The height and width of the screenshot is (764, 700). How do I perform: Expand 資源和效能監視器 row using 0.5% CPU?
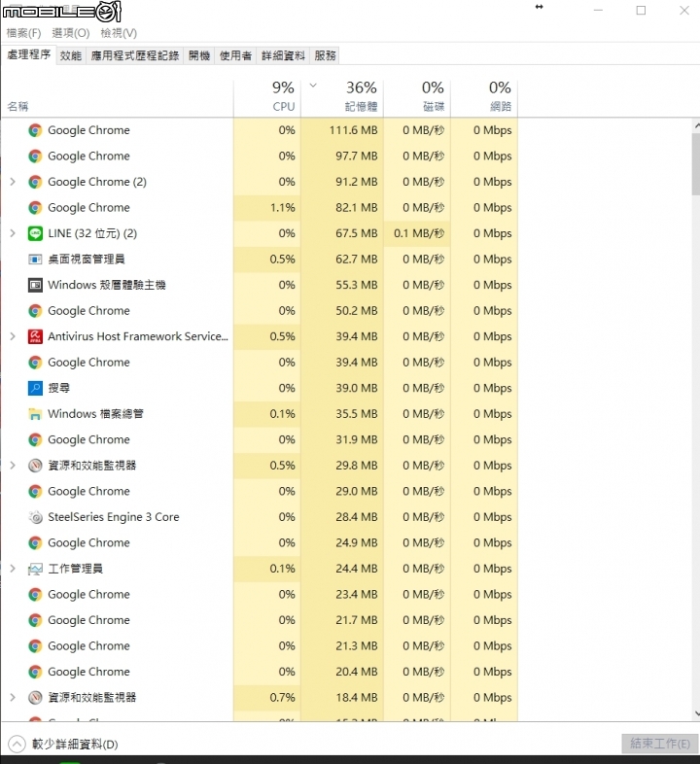tap(13, 466)
